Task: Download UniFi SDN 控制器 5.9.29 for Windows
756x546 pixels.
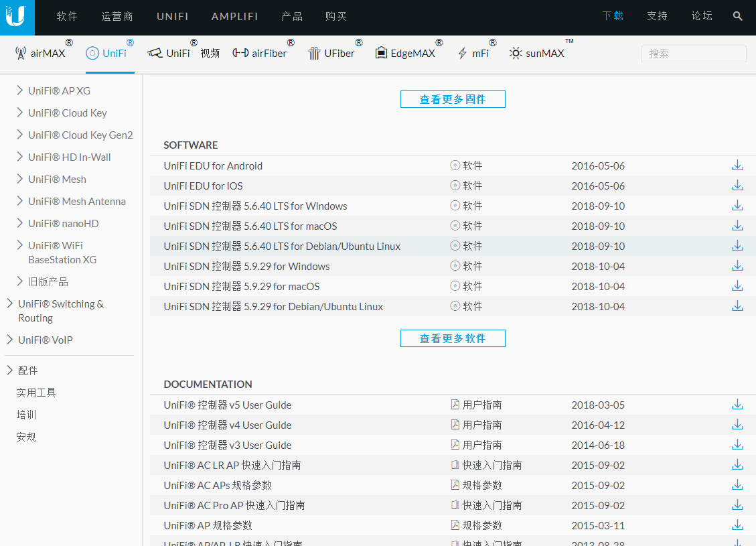Action: (x=737, y=265)
